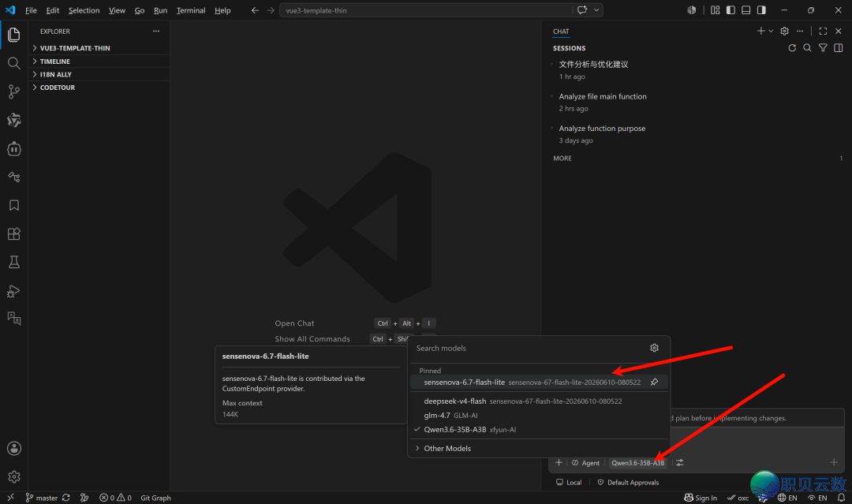The image size is (852, 504).
Task: Click Default Approvals in chat footer
Action: tap(628, 482)
